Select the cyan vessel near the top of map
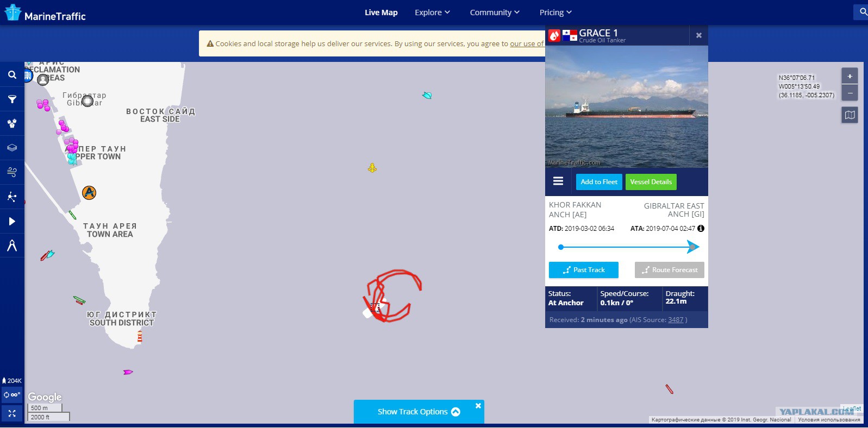Viewport: 868px width, 428px height. (427, 96)
